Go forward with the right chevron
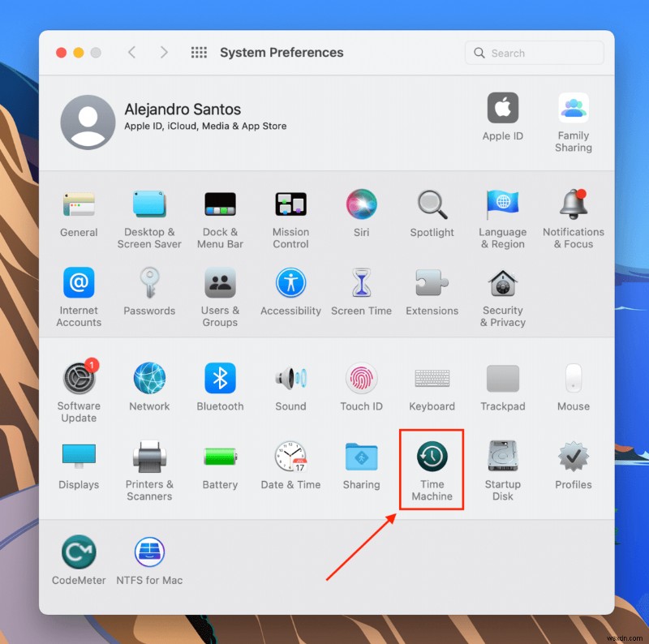Image resolution: width=649 pixels, height=644 pixels. click(x=164, y=52)
